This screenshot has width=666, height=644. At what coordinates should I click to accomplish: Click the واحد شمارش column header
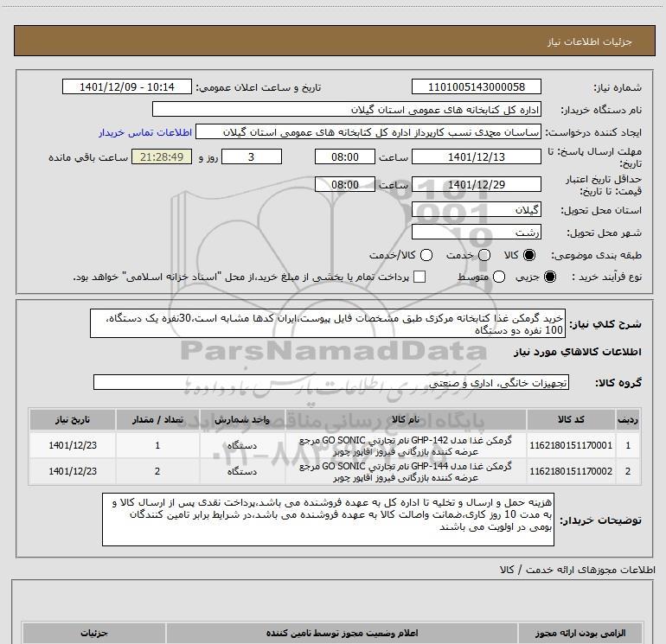(241, 419)
